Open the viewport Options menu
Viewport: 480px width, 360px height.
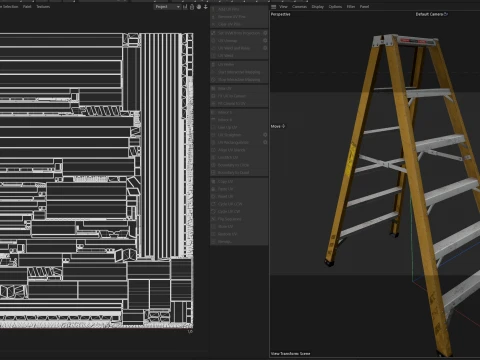click(x=335, y=7)
